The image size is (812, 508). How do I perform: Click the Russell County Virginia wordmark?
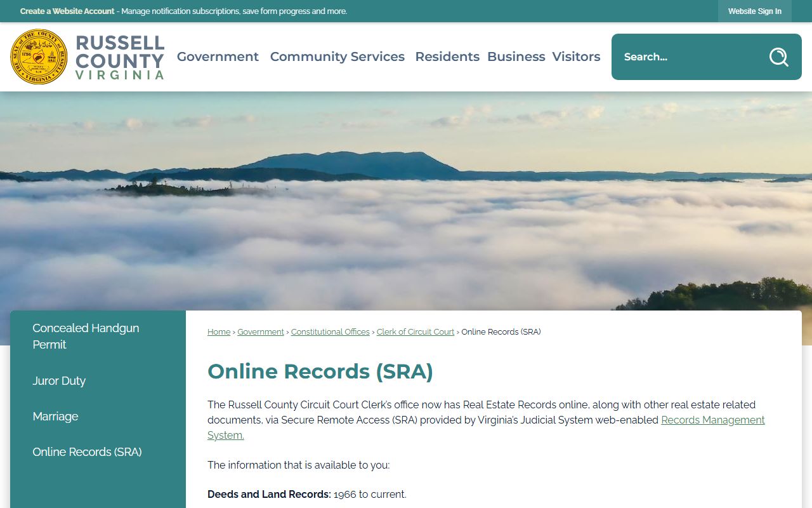(x=119, y=57)
